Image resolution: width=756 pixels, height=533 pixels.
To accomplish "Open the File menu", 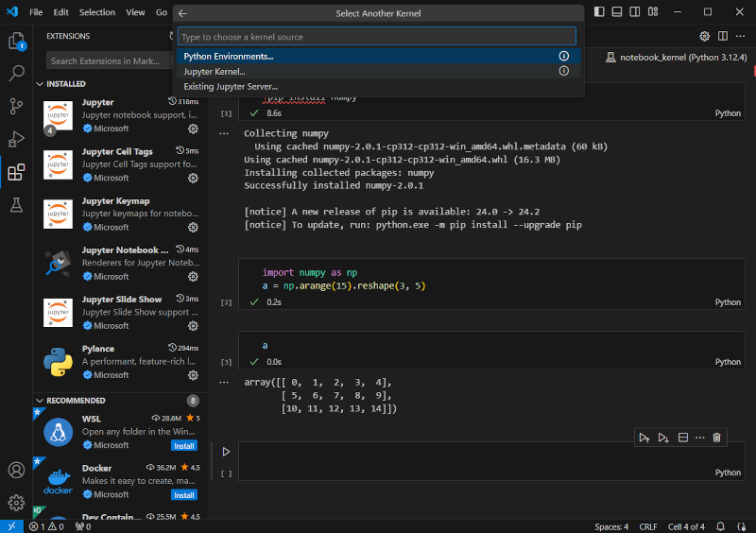I will [x=36, y=12].
